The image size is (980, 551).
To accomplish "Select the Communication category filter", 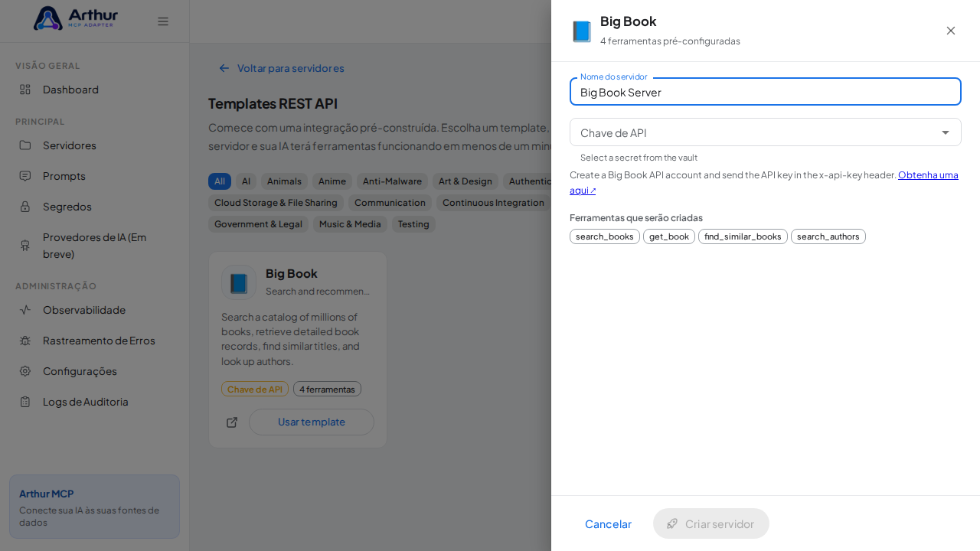I will tap(390, 203).
